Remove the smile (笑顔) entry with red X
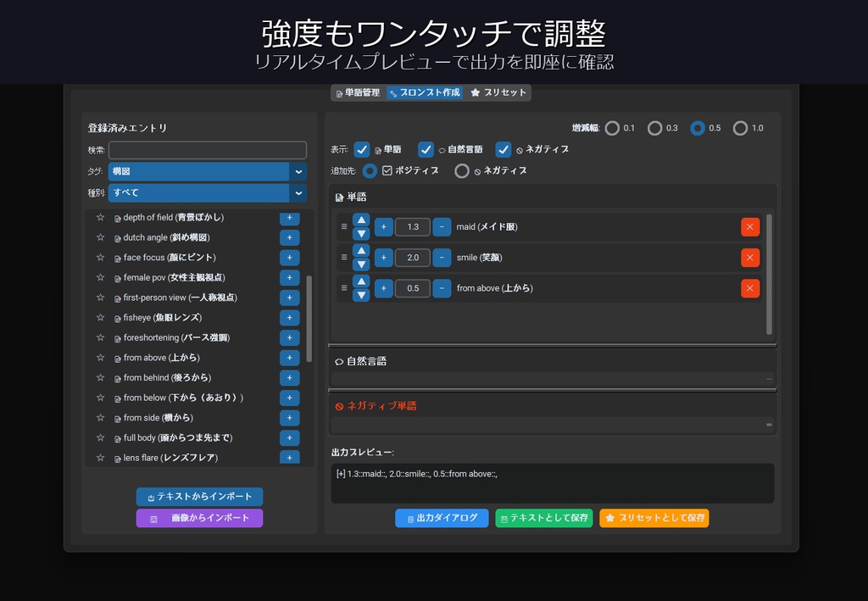This screenshot has height=601, width=868. pyautogui.click(x=749, y=257)
